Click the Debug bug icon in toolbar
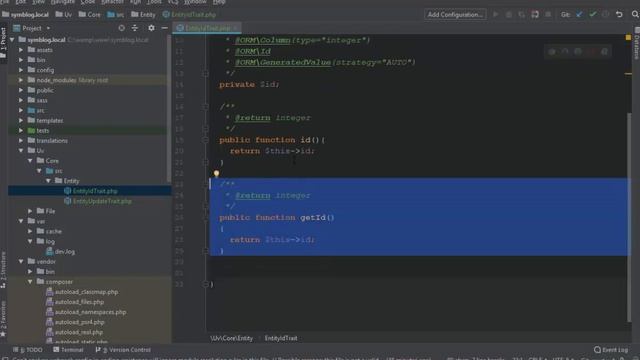640x360 pixels. pyautogui.click(x=509, y=15)
